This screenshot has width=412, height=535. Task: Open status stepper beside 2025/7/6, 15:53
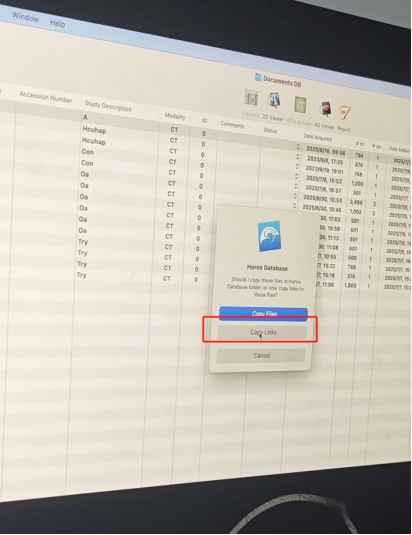coord(296,176)
